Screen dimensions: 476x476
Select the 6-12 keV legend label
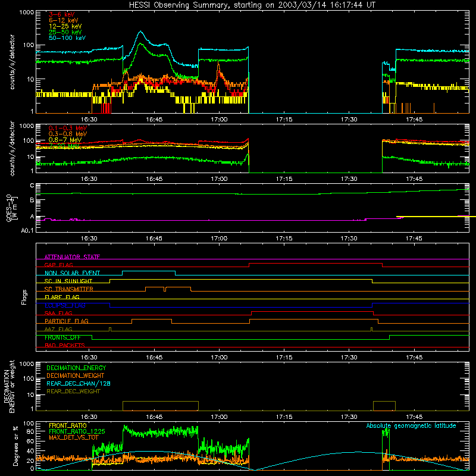64,20
